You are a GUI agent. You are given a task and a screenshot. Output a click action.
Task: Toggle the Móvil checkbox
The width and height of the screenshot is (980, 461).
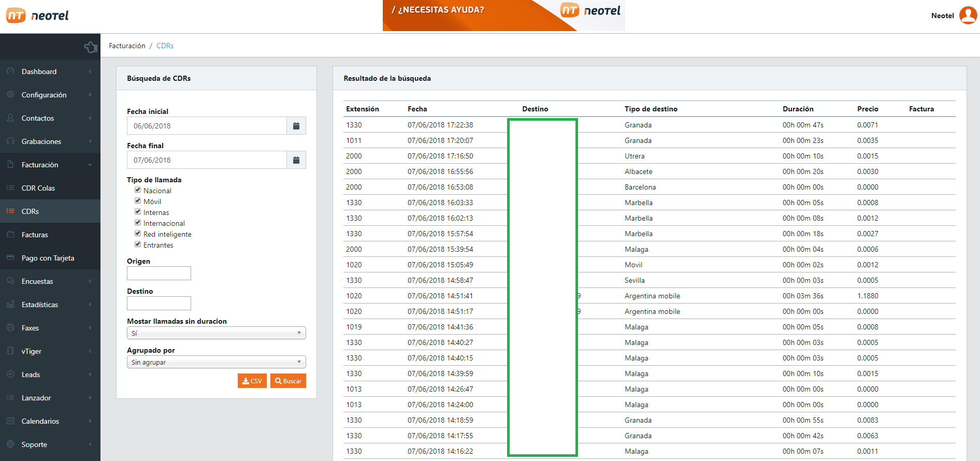click(138, 201)
